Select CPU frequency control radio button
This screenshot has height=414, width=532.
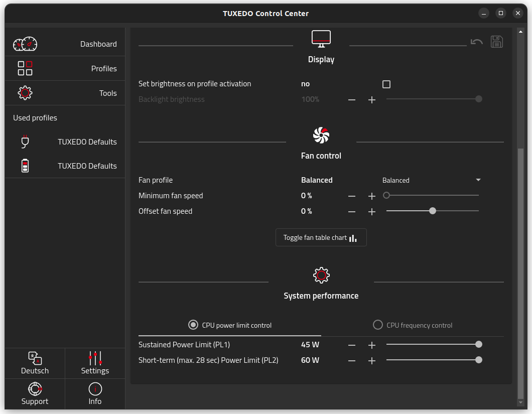(x=378, y=325)
